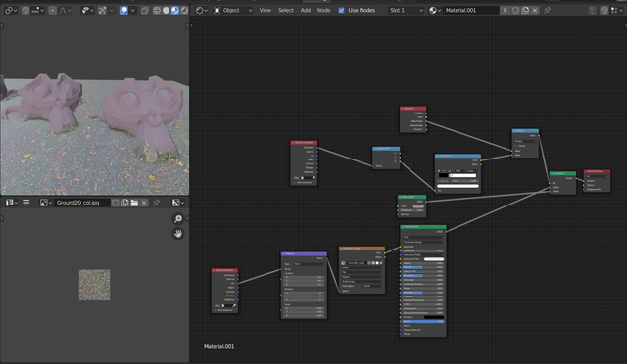Open image file with folder icon

click(x=134, y=203)
